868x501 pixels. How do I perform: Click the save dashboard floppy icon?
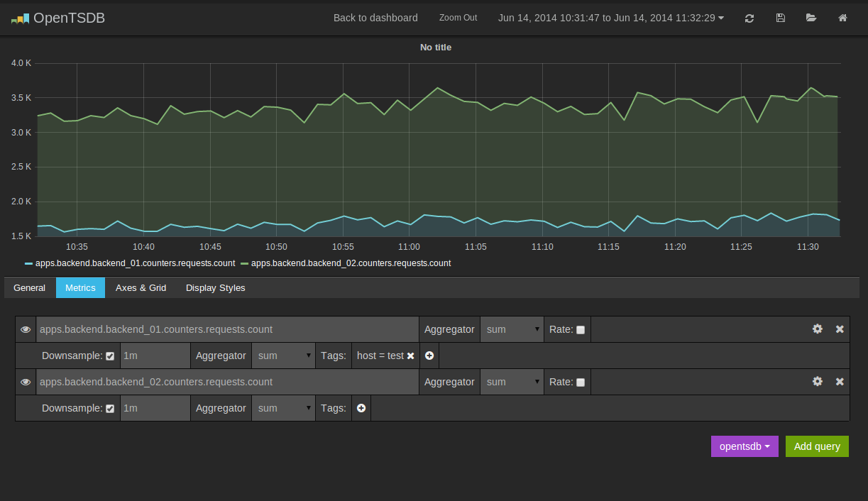[781, 18]
